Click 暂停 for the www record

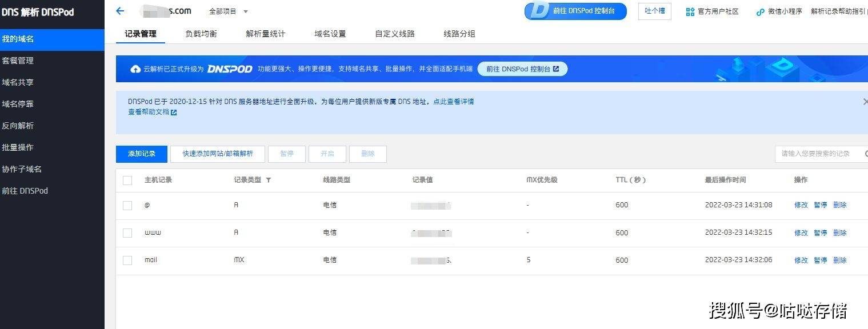click(x=821, y=232)
